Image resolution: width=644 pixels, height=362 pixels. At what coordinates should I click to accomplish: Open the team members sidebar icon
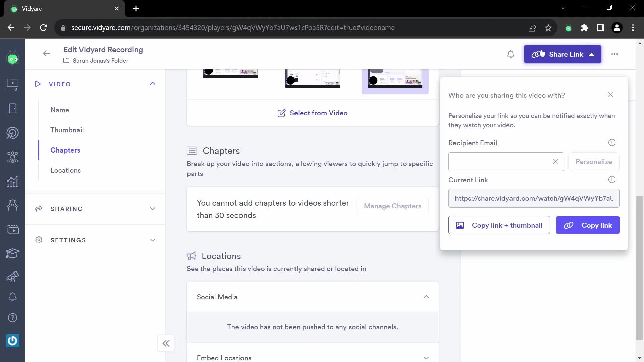[x=13, y=205]
